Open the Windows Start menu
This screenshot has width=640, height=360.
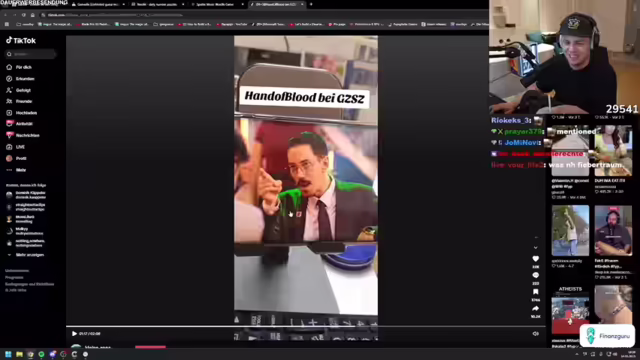point(8,354)
